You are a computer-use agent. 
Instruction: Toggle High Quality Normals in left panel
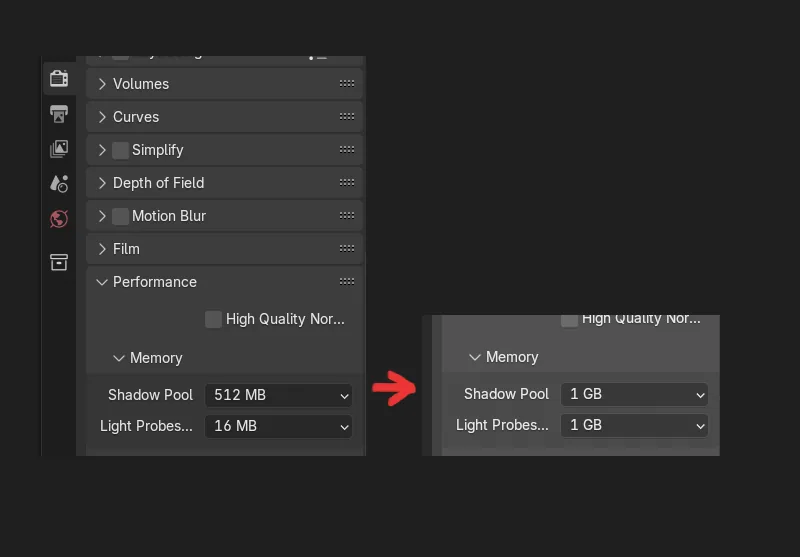[x=213, y=319]
